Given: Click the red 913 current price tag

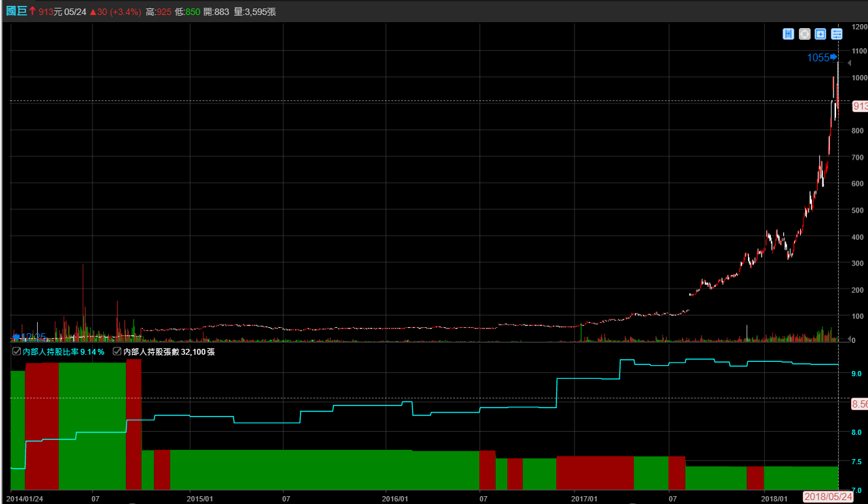Looking at the screenshot, I should pos(860,106).
